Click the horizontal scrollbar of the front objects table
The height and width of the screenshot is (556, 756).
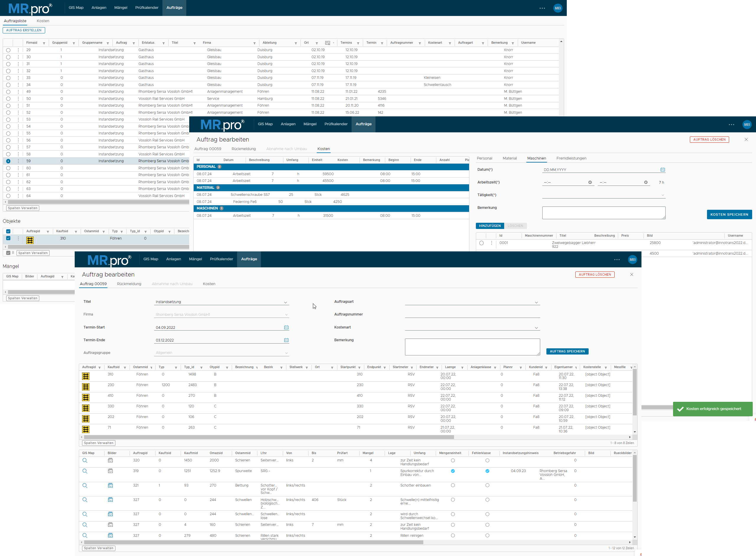pyautogui.click(x=269, y=437)
